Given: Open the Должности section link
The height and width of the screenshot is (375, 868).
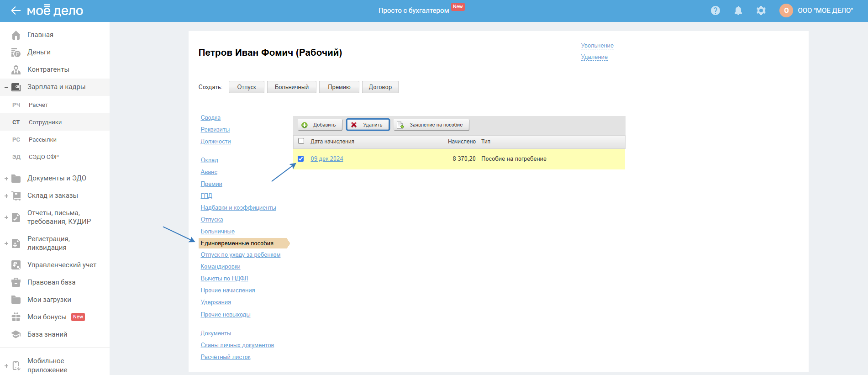Looking at the screenshot, I should pos(216,142).
